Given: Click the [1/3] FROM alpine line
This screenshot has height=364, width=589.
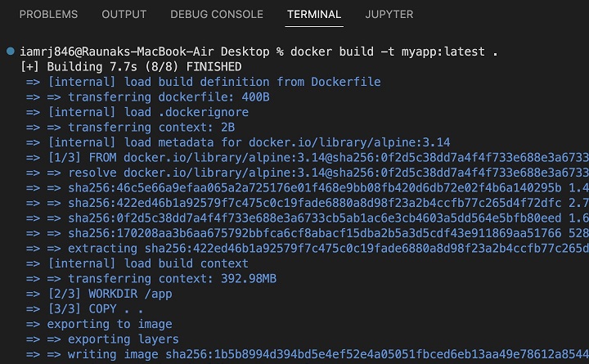Looking at the screenshot, I should point(311,158).
